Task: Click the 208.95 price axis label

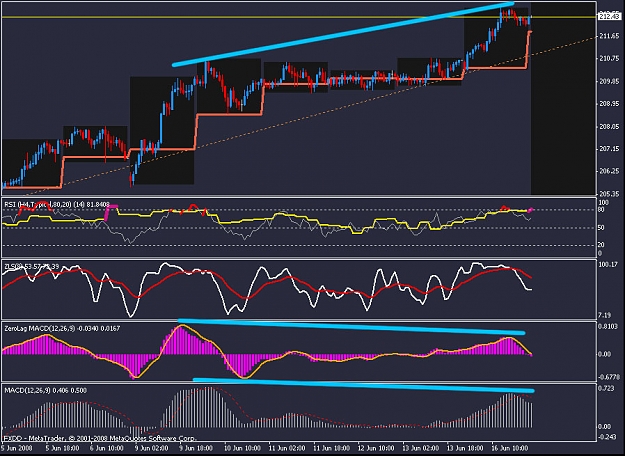Action: [609, 104]
